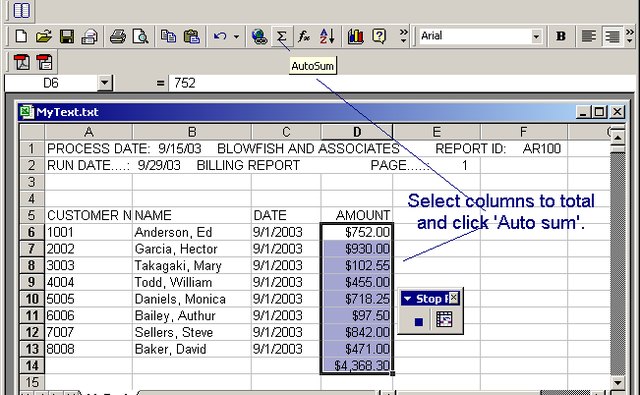Open Print Preview magnifier icon
Viewport: 640px width, 395px height.
[x=140, y=37]
